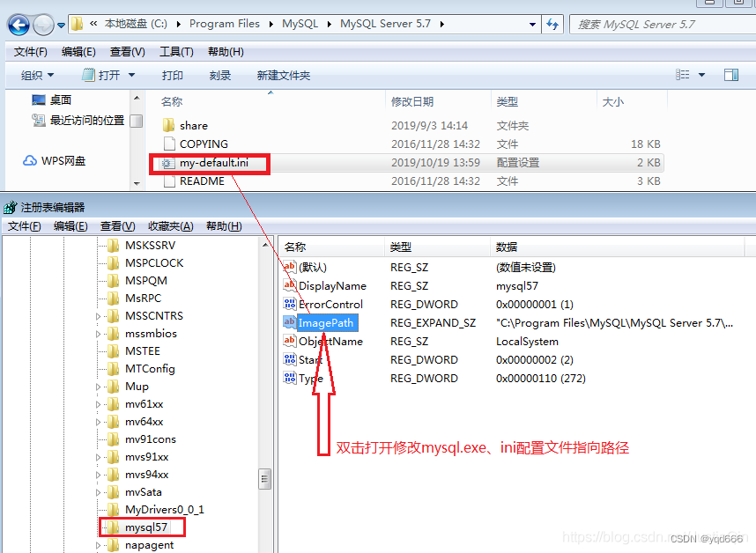
Task: Open the 查看 menu in Registry Editor
Action: point(116,225)
